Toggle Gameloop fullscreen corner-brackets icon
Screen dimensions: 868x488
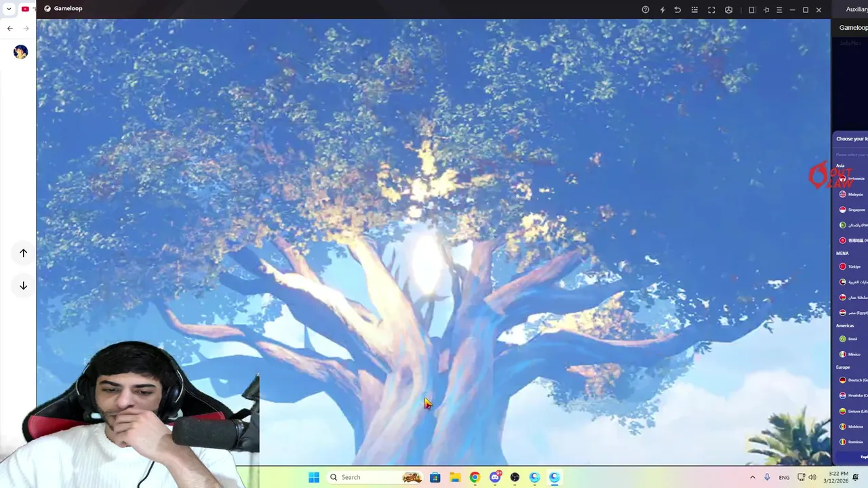pos(711,9)
